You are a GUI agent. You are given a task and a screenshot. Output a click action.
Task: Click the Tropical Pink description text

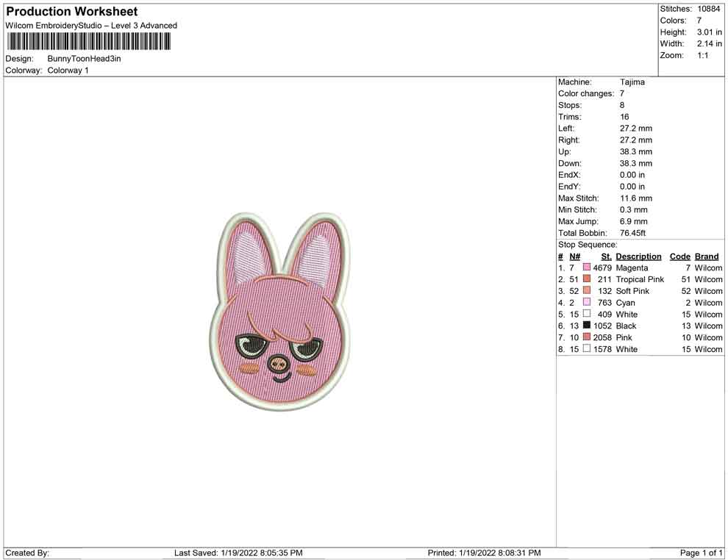point(640,279)
